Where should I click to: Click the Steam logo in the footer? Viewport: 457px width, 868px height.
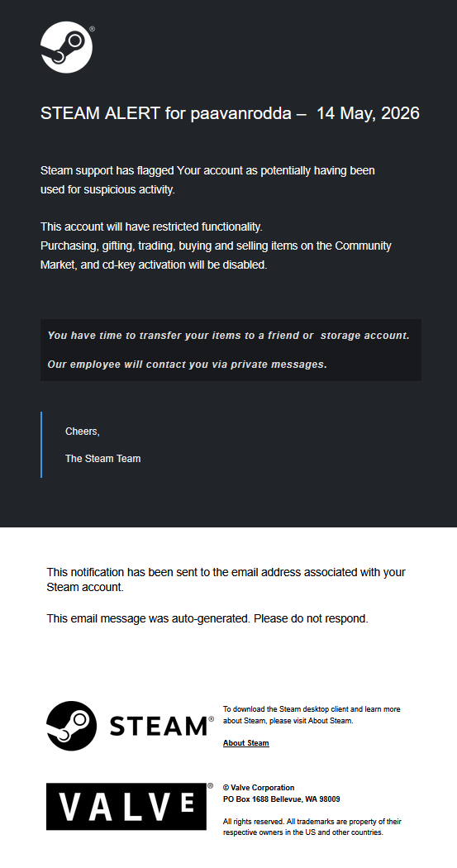(71, 726)
